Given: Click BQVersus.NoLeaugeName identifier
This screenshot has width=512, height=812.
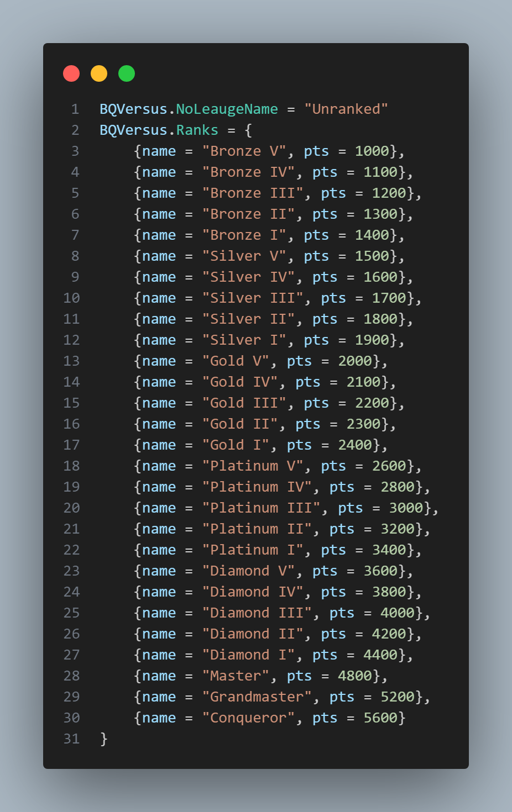Looking at the screenshot, I should pyautogui.click(x=189, y=109).
